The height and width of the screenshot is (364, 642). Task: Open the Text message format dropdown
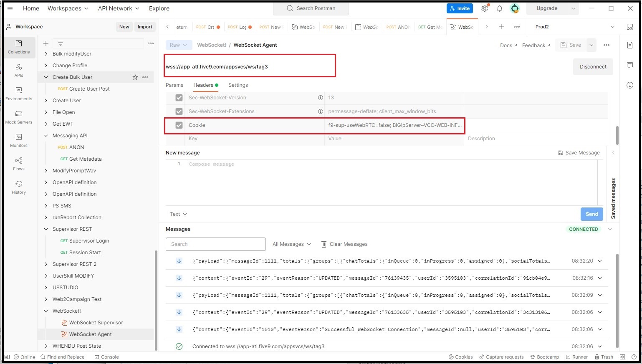pyautogui.click(x=178, y=214)
